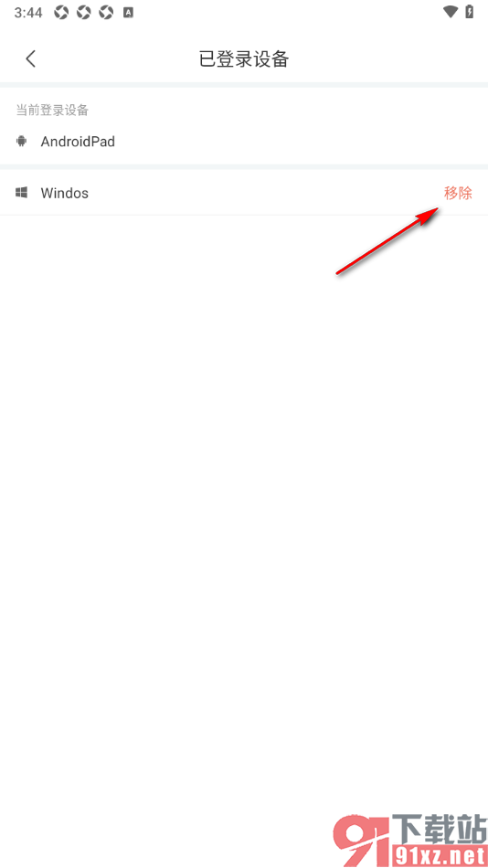The height and width of the screenshot is (868, 488).
Task: Go back using the left chevron
Action: coord(30,58)
